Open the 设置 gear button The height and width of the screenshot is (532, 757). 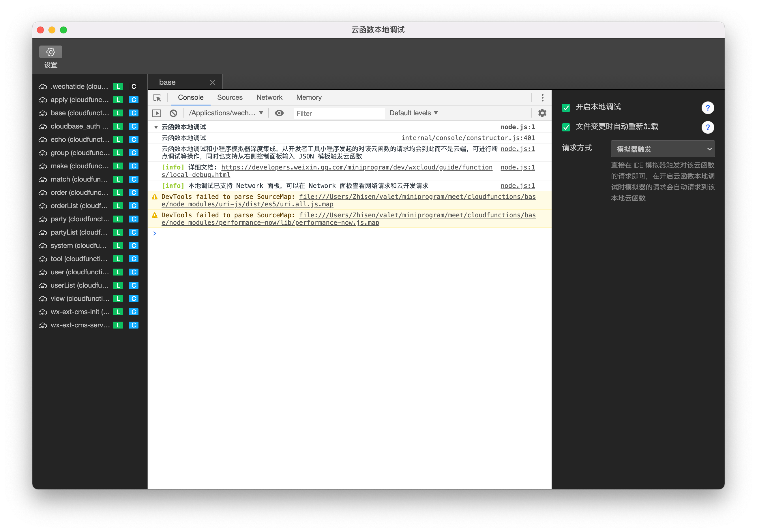click(x=50, y=52)
